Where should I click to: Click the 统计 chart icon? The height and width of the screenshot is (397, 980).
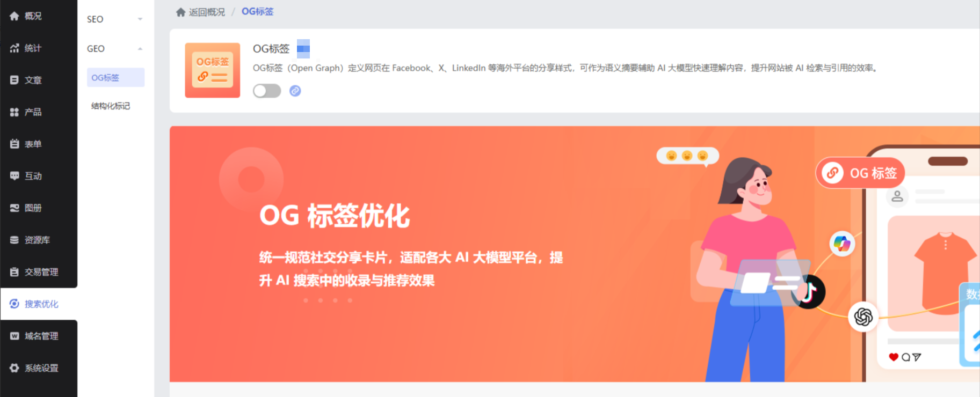[14, 48]
